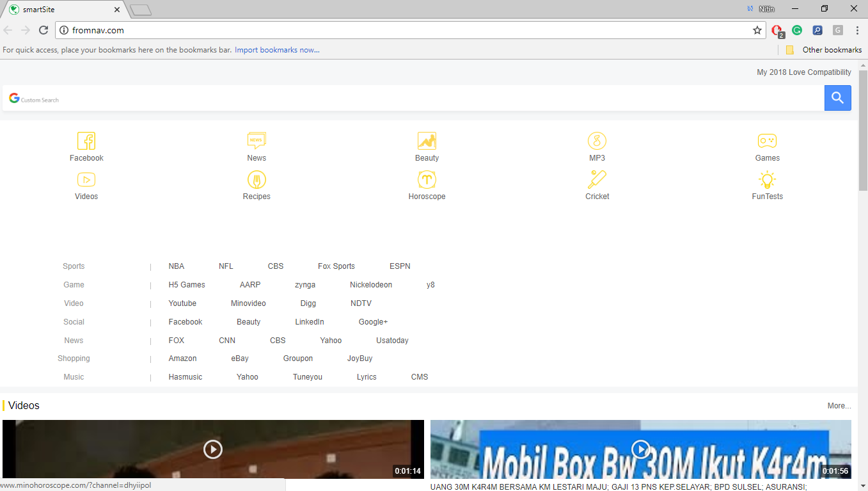Start the blue search button
The height and width of the screenshot is (491, 868).
(837, 97)
